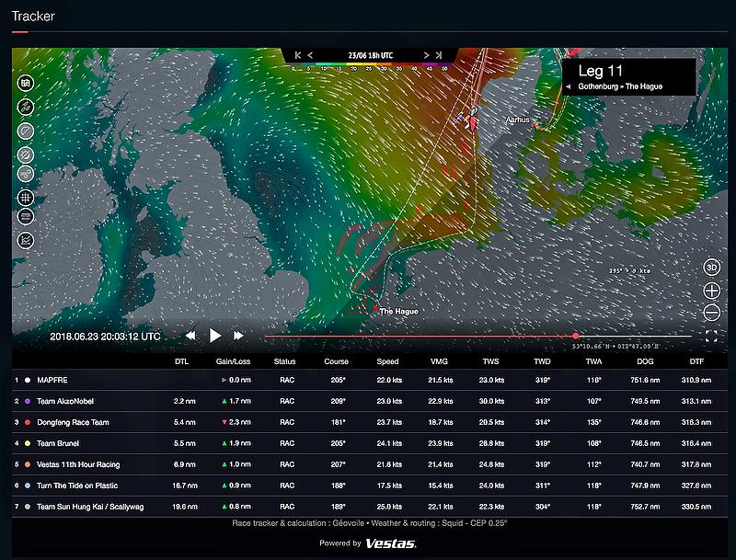The width and height of the screenshot is (736, 560).
Task: Select Team AkzoNobel in leaderboard
Action: 370,401
